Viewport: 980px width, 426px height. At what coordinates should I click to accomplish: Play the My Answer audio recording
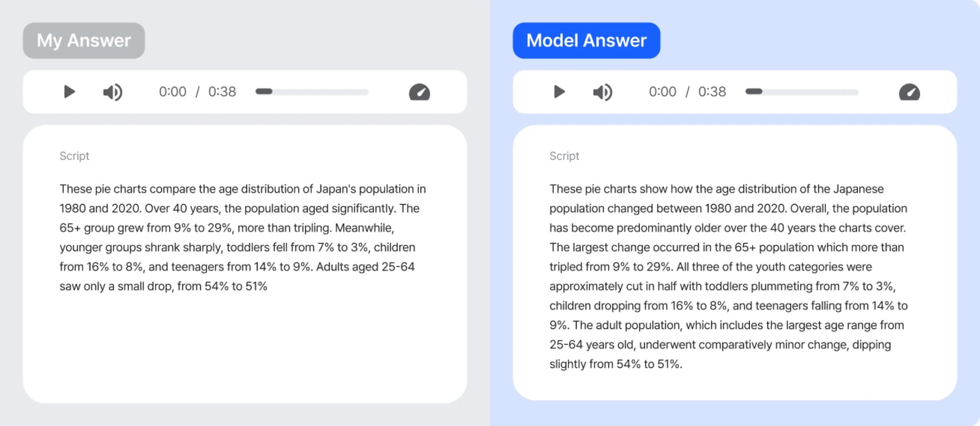point(69,92)
